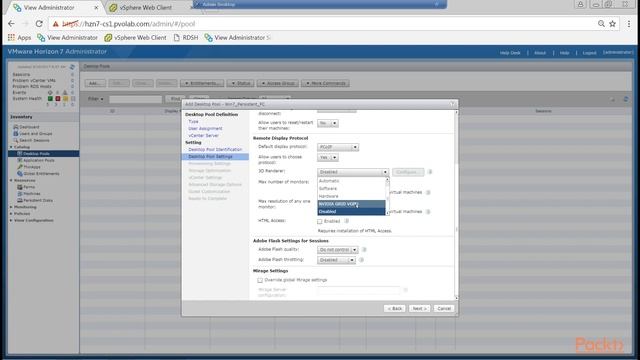
Task: Open Machines under Resources
Action: (x=29, y=193)
